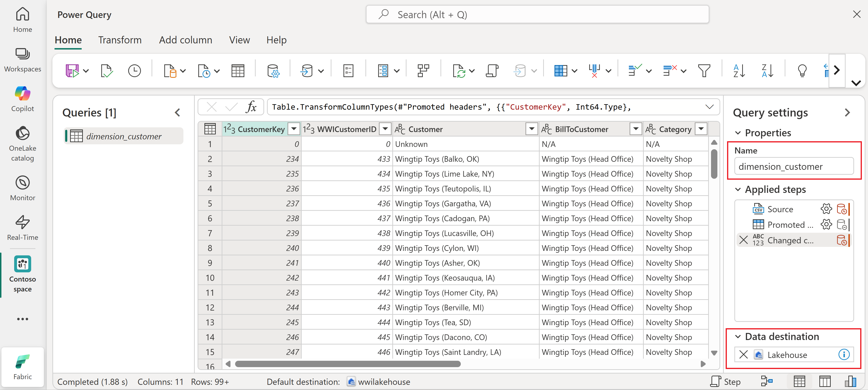The width and height of the screenshot is (868, 390).
Task: Select the Contoso space workspace
Action: [x=23, y=274]
